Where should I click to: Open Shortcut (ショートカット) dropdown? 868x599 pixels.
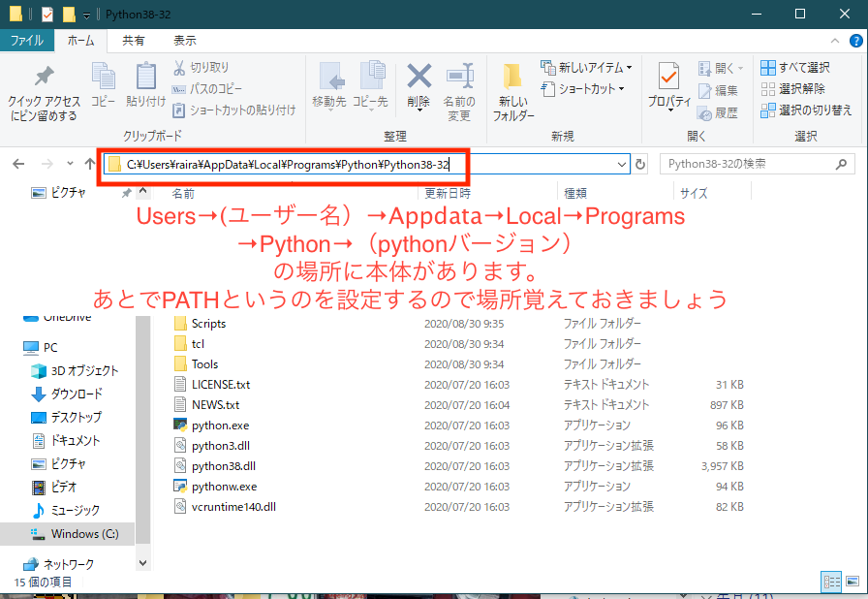pyautogui.click(x=583, y=88)
